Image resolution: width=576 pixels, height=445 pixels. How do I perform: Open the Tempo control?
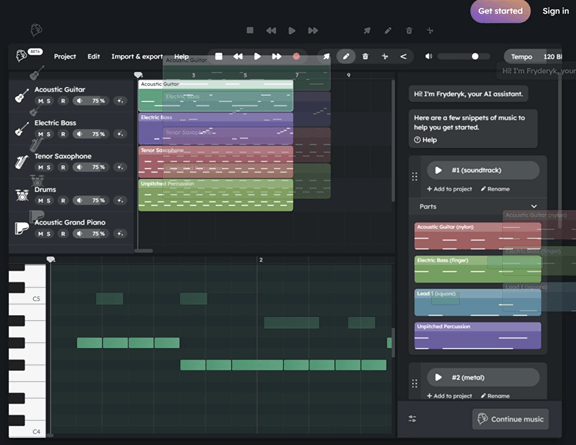(521, 57)
